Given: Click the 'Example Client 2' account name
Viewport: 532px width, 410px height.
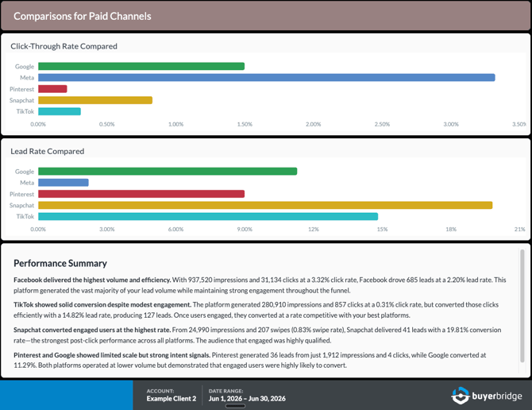Looking at the screenshot, I should [x=172, y=398].
